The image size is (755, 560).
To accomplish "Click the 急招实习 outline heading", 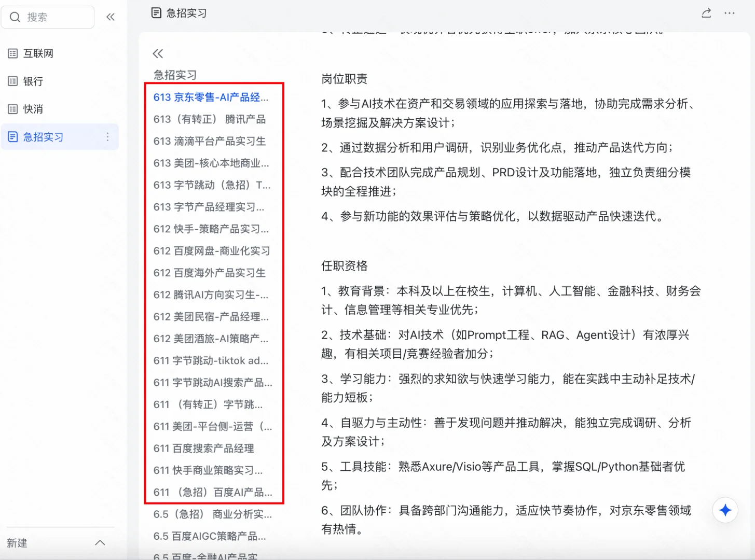I will (175, 75).
